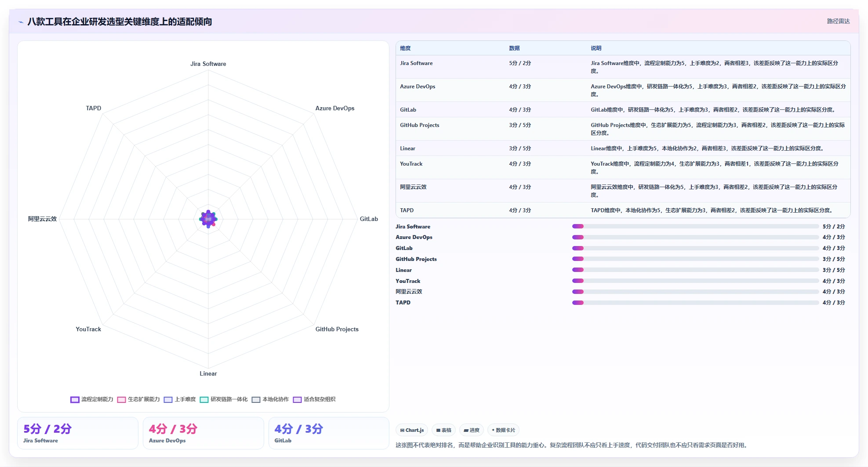Select the Azure DevOps table row name
Viewport: 868px width, 467px height.
418,87
